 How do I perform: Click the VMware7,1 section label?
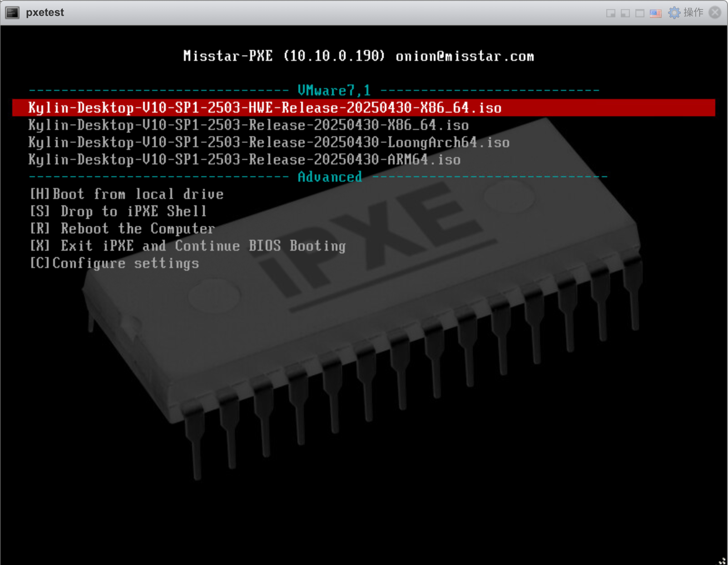click(x=334, y=90)
